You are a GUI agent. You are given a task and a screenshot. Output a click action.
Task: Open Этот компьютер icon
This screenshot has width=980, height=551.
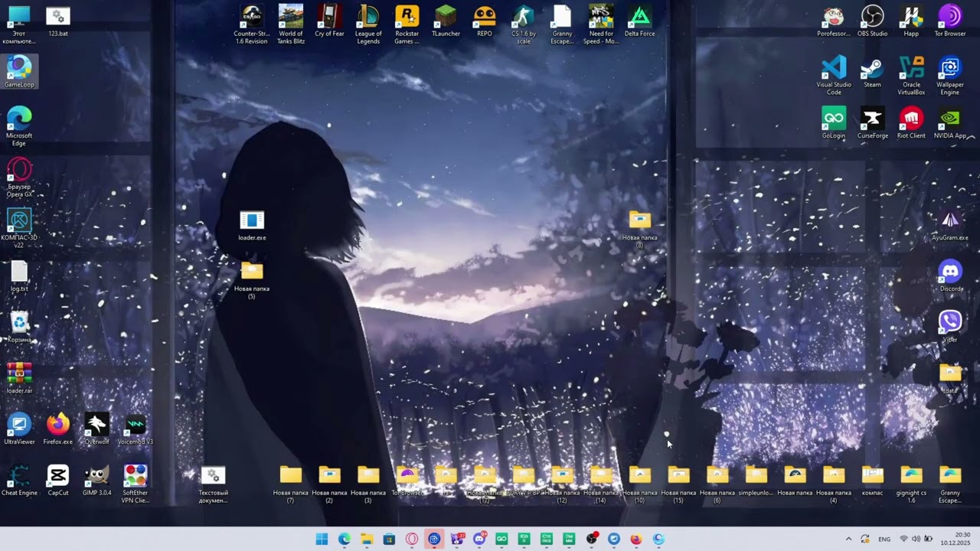19,24
